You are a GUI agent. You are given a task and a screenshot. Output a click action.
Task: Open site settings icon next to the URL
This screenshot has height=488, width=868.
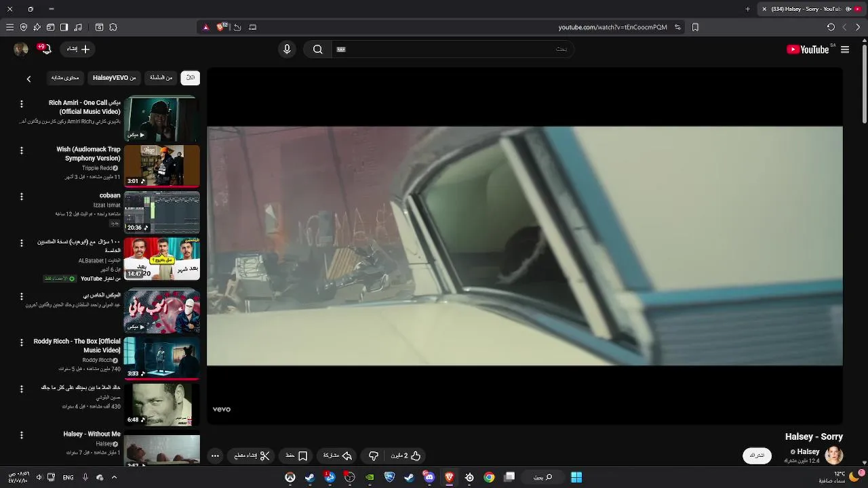click(677, 27)
